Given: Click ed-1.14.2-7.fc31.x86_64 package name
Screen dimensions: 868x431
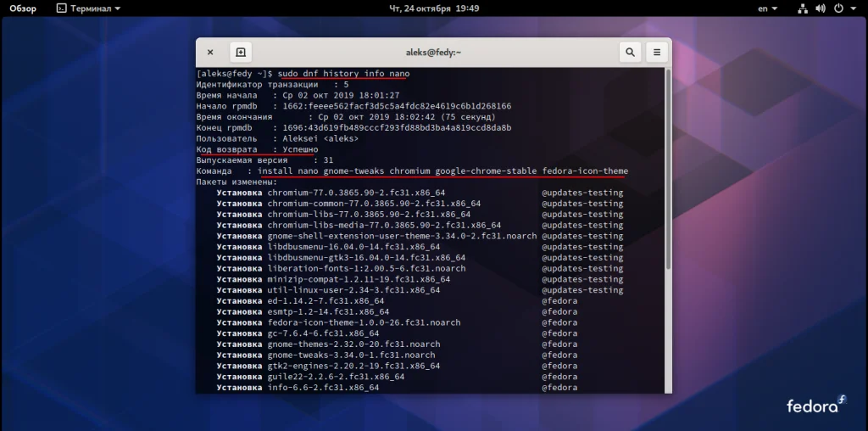Looking at the screenshot, I should tap(325, 301).
